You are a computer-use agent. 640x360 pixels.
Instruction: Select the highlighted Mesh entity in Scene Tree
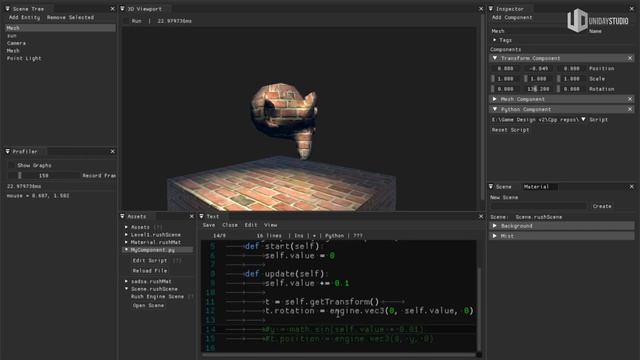[60, 28]
